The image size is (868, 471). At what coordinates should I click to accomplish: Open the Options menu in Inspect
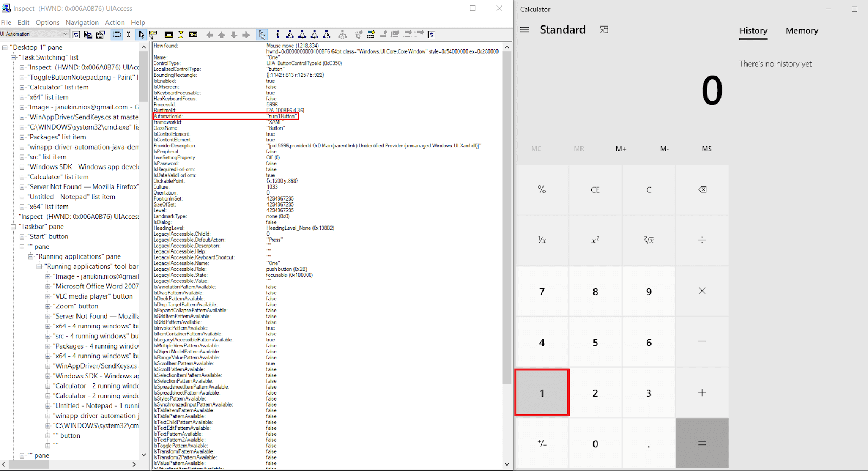[48, 23]
